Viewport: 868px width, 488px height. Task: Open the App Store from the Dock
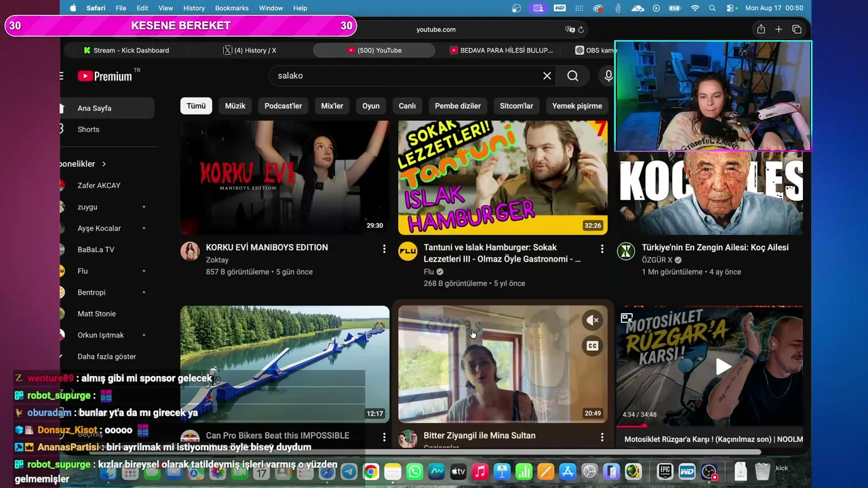(568, 472)
